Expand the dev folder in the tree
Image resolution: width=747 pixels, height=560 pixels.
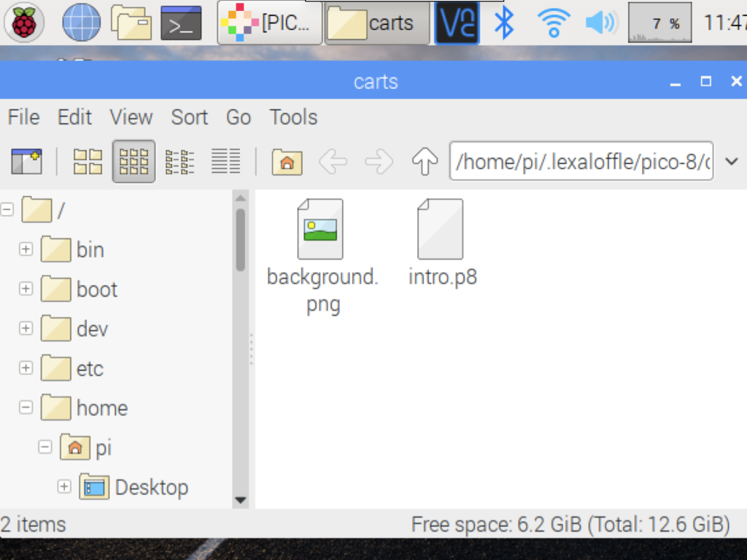coord(26,328)
